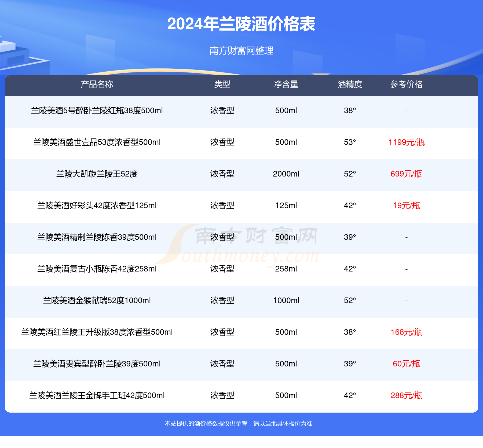Image resolution: width=483 pixels, height=448 pixels.
Task: Click 38° in the 醉卧兰陵红瓶 row
Action: pyautogui.click(x=350, y=111)
